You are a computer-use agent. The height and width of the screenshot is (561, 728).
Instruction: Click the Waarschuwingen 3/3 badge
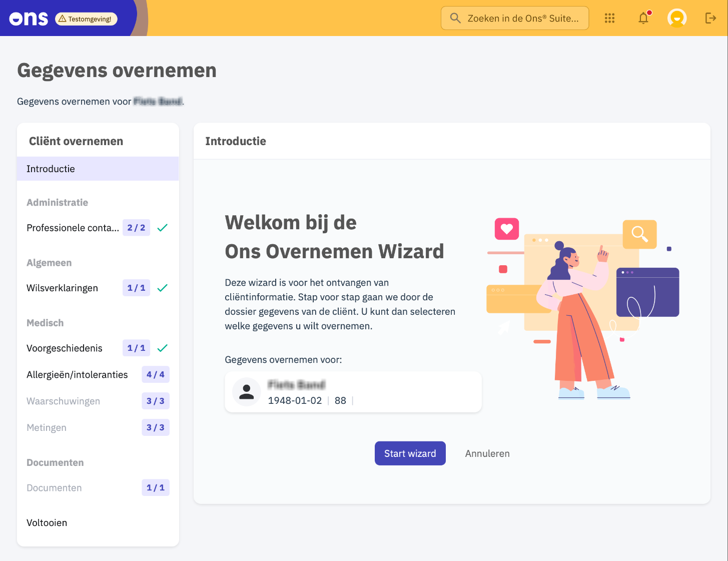(x=156, y=401)
